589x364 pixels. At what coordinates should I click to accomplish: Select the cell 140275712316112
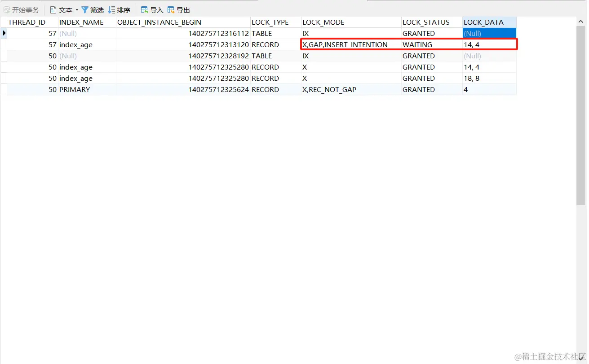(x=183, y=33)
